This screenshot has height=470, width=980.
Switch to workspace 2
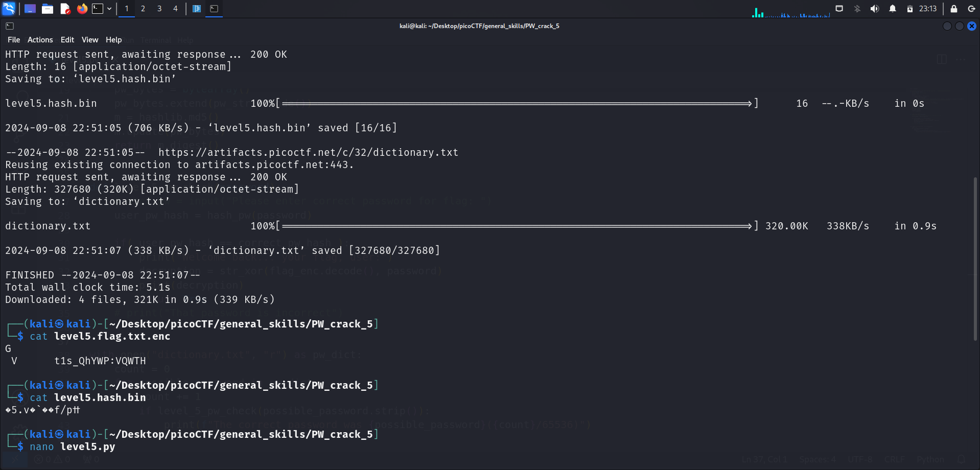coord(143,9)
